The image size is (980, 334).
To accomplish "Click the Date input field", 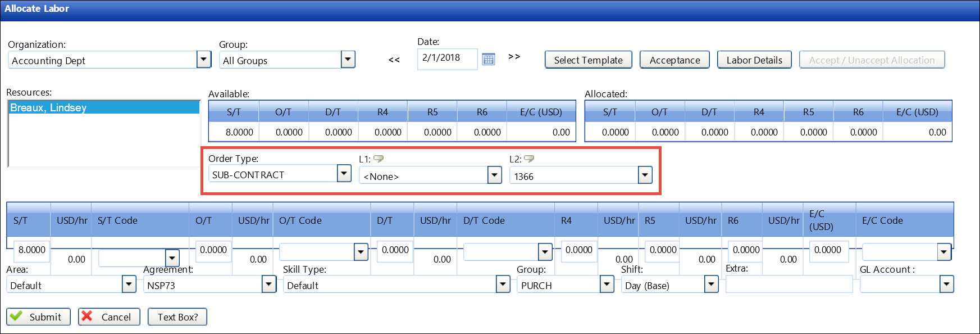I will (446, 58).
